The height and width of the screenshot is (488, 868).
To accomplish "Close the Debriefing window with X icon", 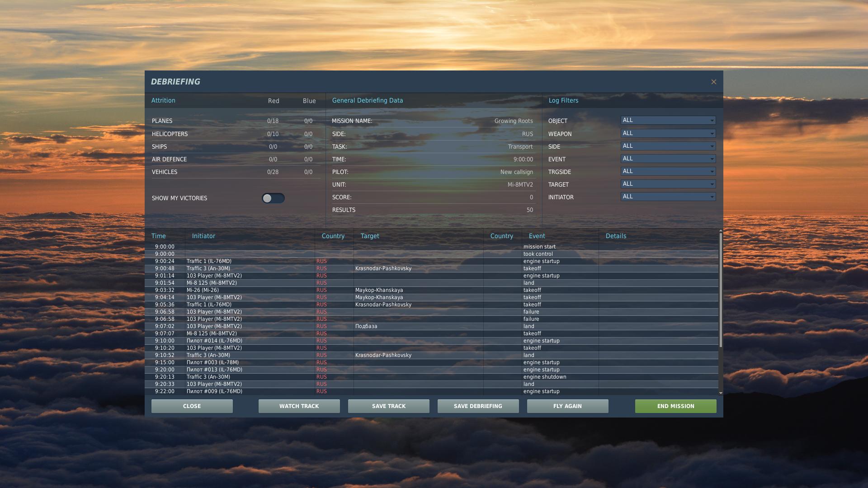I will [713, 82].
